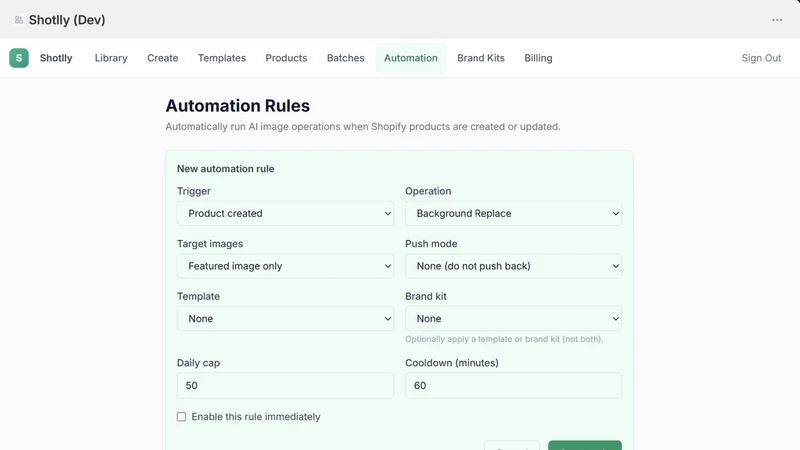Click the green save button at bottom
Screen dimensions: 800x450
[x=585, y=445]
